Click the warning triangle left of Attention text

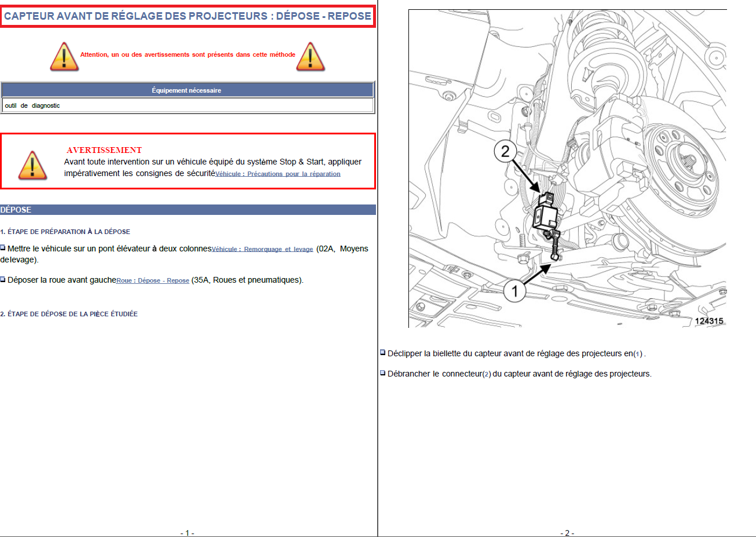(x=64, y=56)
